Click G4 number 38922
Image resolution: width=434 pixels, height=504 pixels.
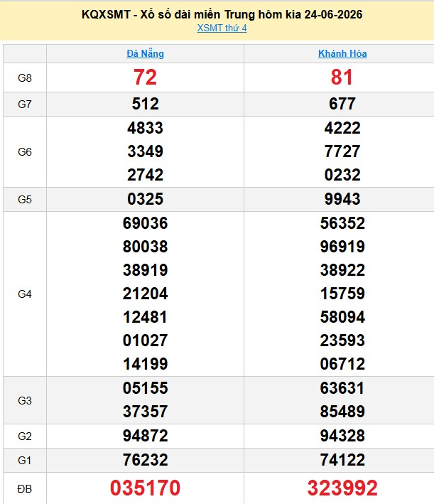pyautogui.click(x=342, y=270)
